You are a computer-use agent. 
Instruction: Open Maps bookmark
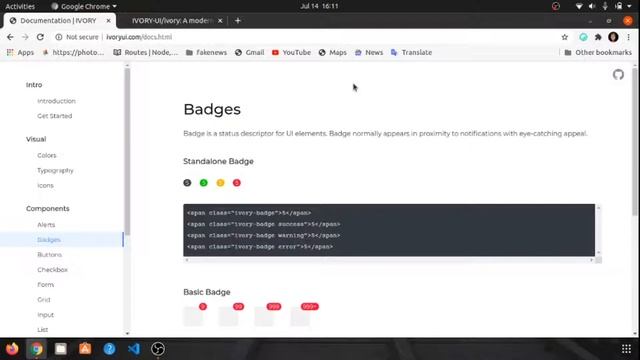point(333,53)
